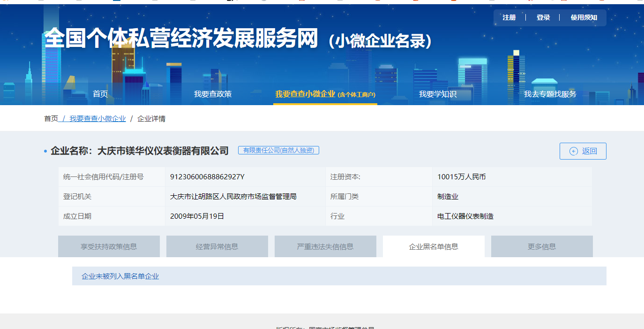This screenshot has width=644, height=329.
Task: Click the 我要查查小微企业 breadcrumb link
Action: coord(97,119)
